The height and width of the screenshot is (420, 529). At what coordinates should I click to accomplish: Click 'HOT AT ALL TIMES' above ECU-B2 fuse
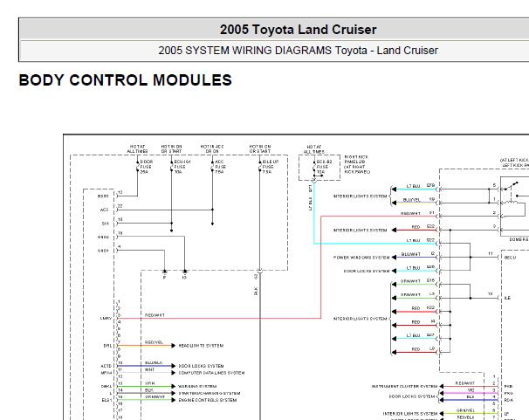coord(313,149)
